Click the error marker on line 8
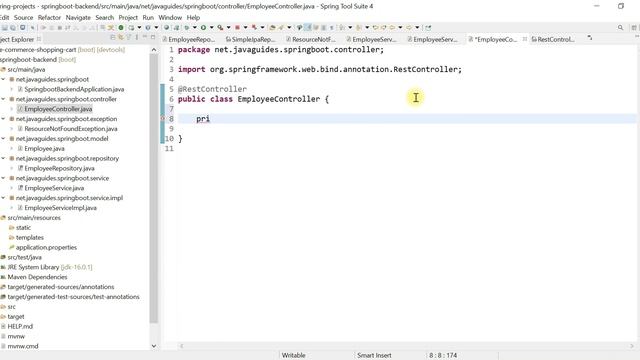Screen dimensions: 640x360 (162, 118)
